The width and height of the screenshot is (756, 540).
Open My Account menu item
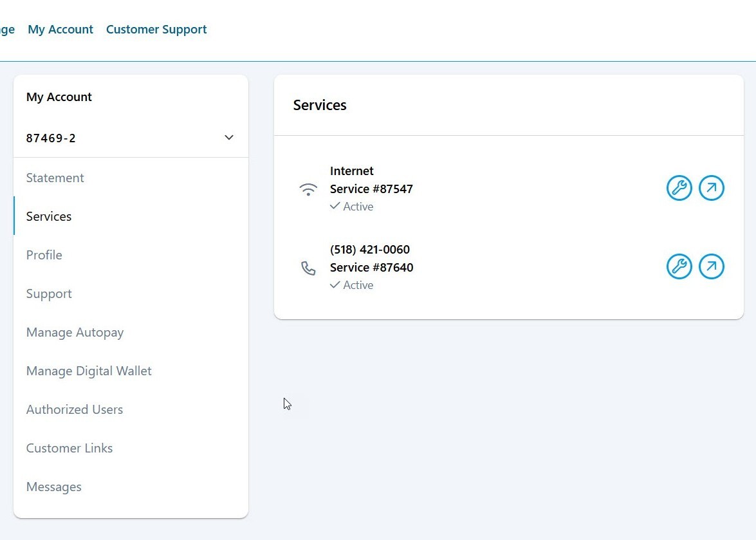tap(60, 29)
